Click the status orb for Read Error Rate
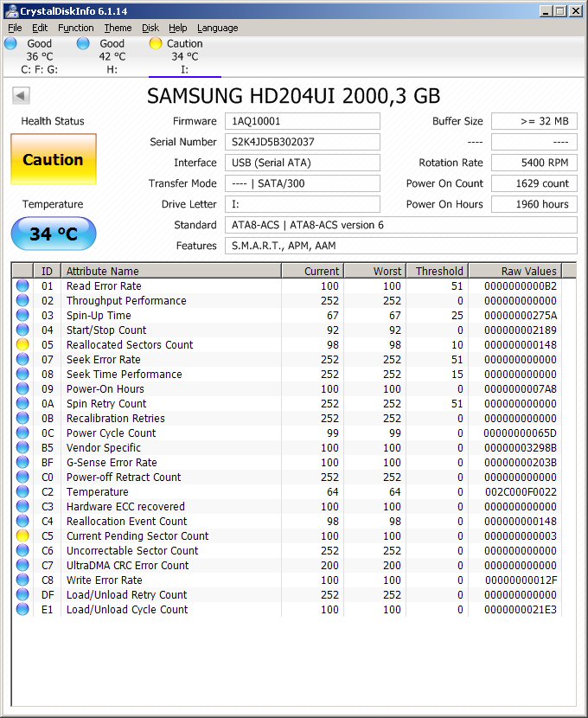This screenshot has width=588, height=718. [x=22, y=285]
